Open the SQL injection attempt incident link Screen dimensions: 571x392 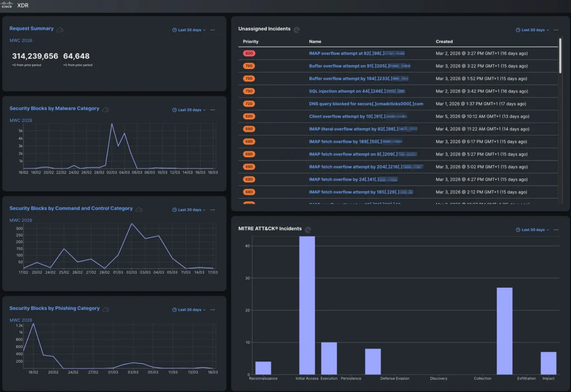point(357,91)
